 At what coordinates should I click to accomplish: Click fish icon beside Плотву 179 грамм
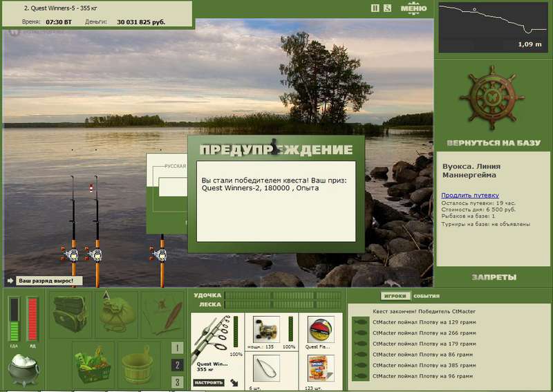[360, 344]
